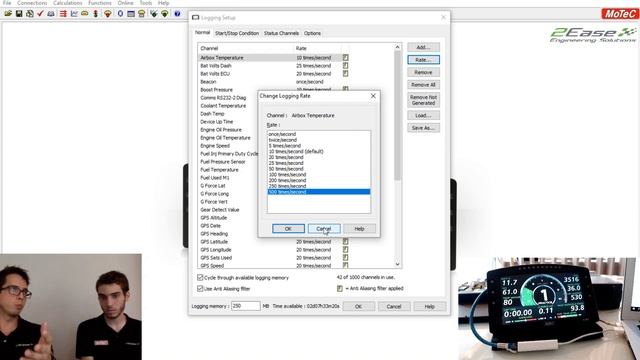Click the orange send configuration icon
The width and height of the screenshot is (640, 360).
pos(107,13)
